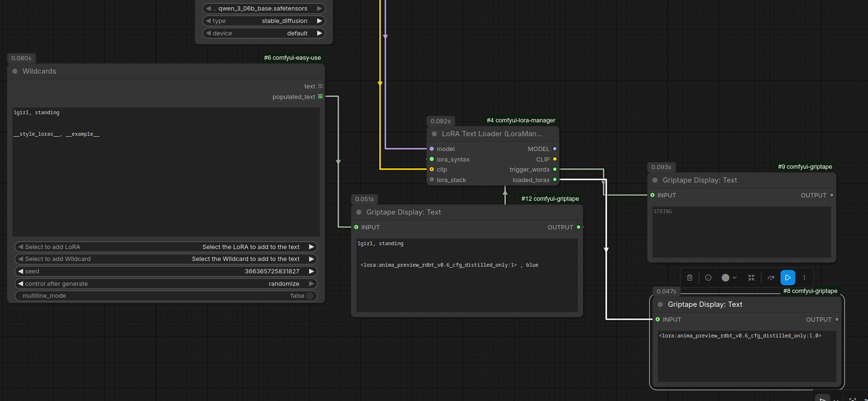Click the populated_text output grid slot
The height and width of the screenshot is (401, 868).
[321, 97]
